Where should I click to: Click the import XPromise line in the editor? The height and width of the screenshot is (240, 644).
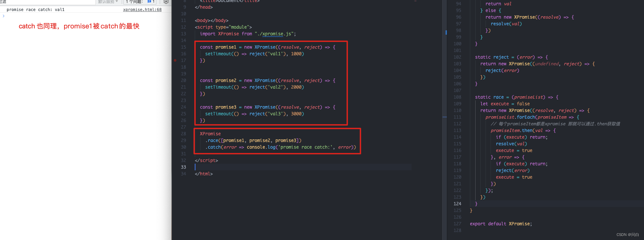click(x=248, y=34)
